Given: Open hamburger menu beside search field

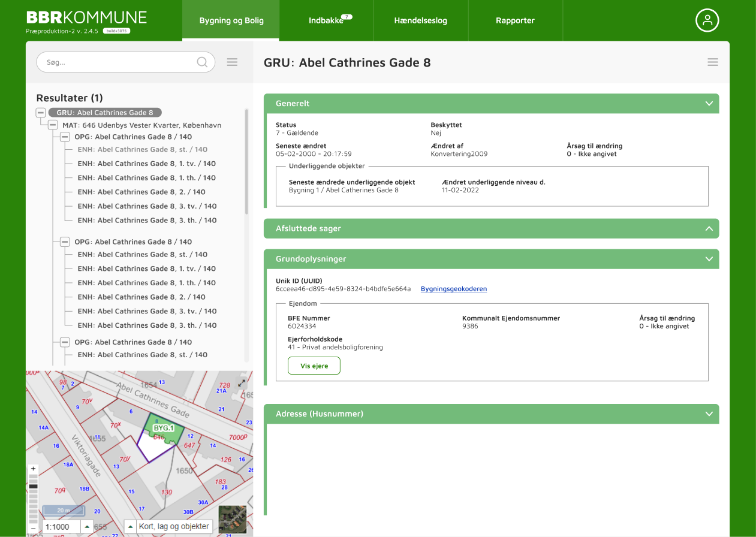Looking at the screenshot, I should pos(232,62).
